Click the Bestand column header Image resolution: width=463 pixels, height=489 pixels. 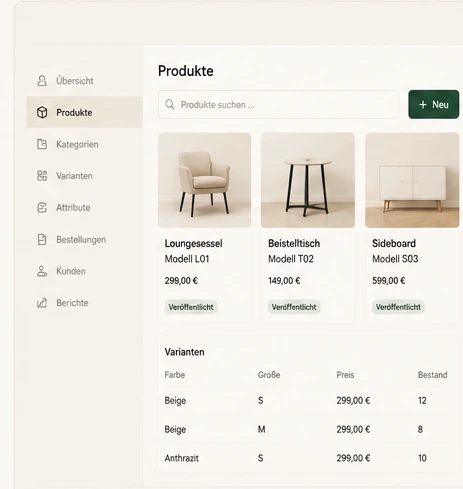coord(432,375)
